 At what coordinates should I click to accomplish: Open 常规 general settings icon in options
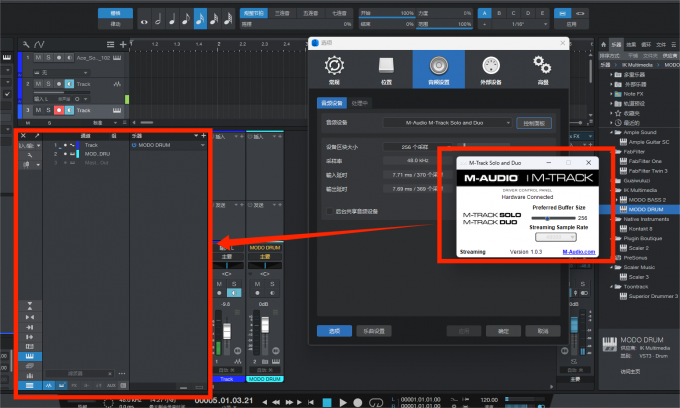click(x=334, y=70)
